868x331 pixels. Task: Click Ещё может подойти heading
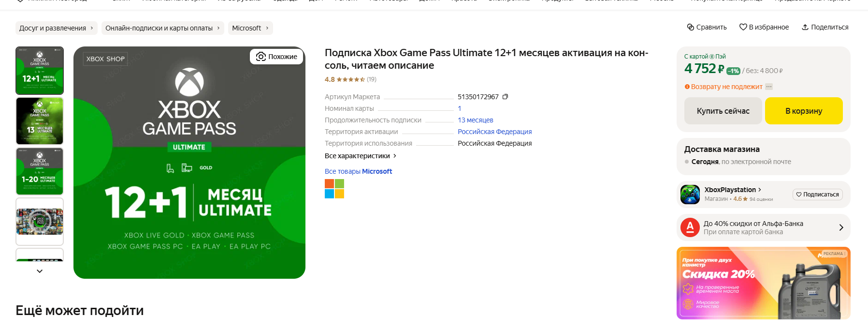80,310
